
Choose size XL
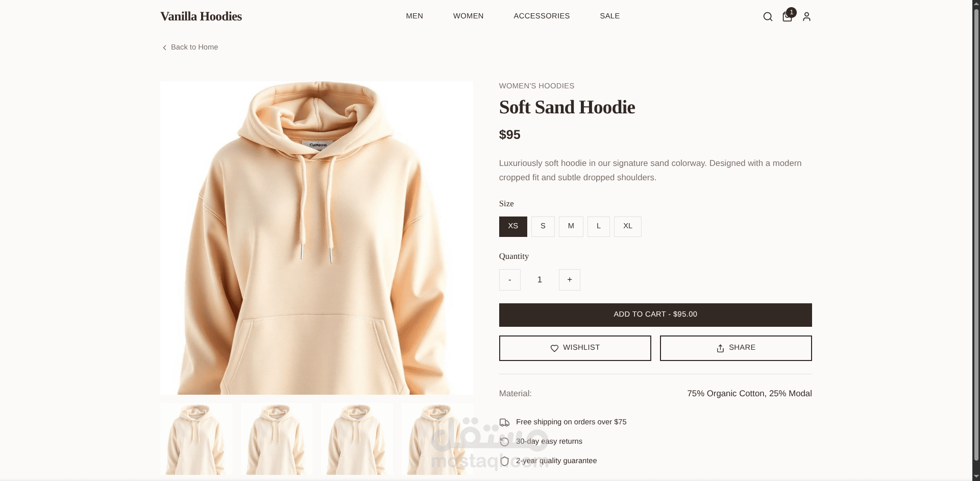click(627, 226)
